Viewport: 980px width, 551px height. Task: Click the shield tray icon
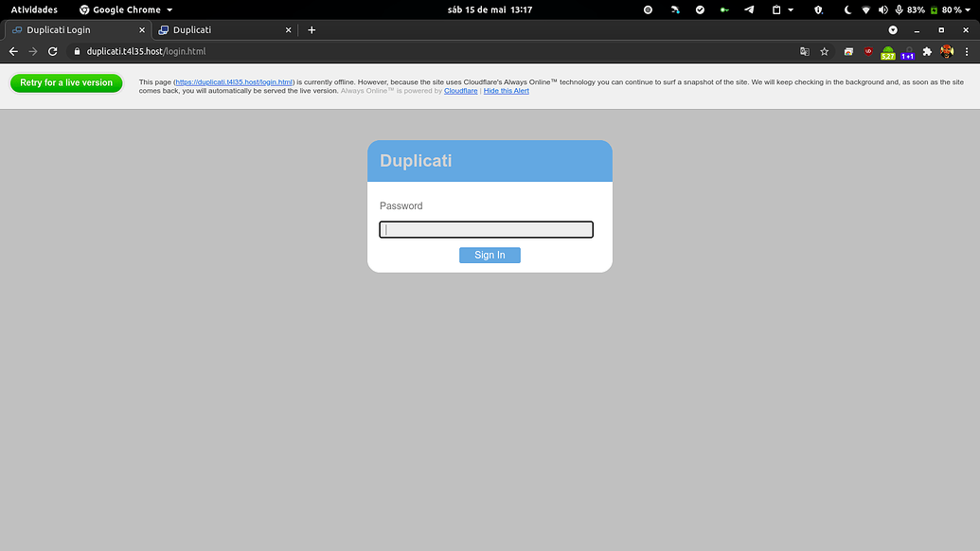818,10
